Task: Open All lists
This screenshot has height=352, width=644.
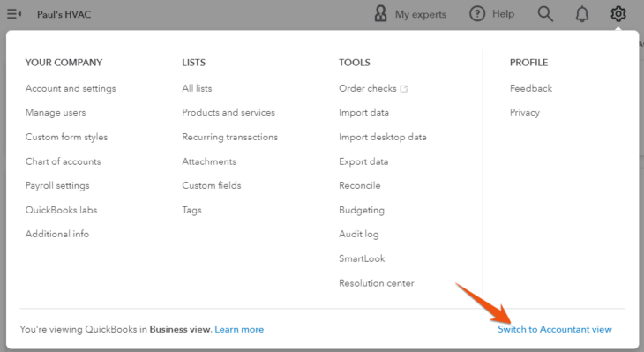Action: [x=197, y=88]
